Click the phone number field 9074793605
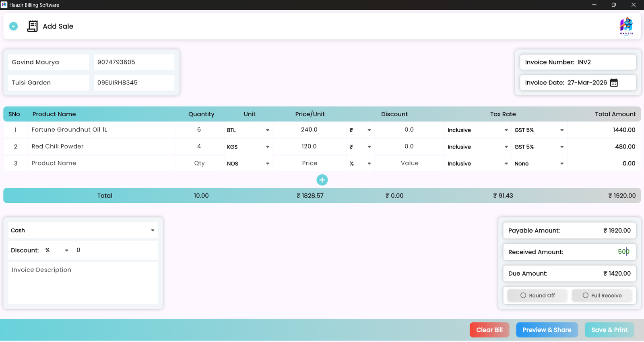644x342 pixels. pos(134,62)
